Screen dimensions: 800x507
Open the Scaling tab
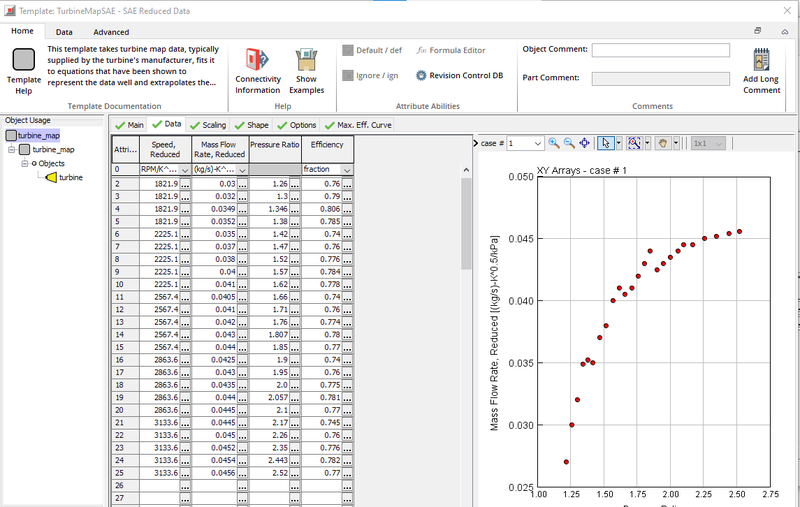[208, 125]
